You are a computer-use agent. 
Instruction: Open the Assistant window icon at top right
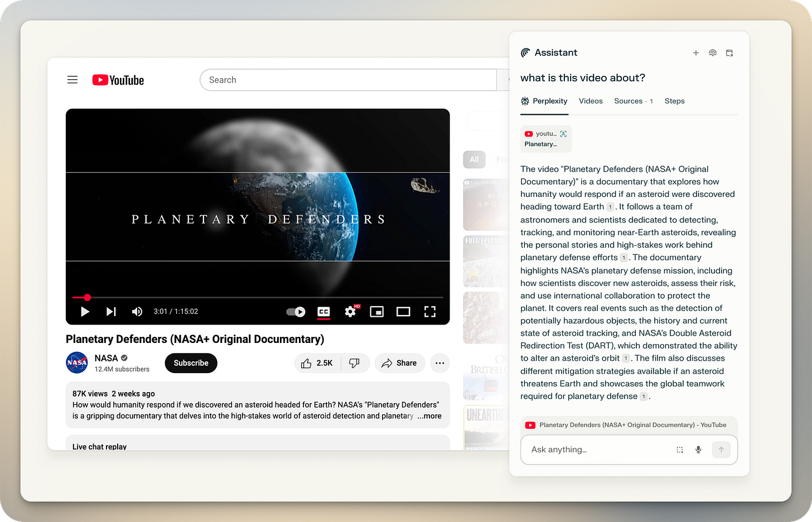(x=729, y=53)
